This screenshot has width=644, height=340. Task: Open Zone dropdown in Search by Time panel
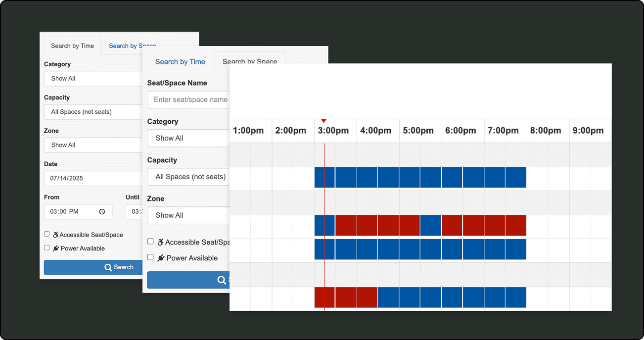[x=93, y=145]
